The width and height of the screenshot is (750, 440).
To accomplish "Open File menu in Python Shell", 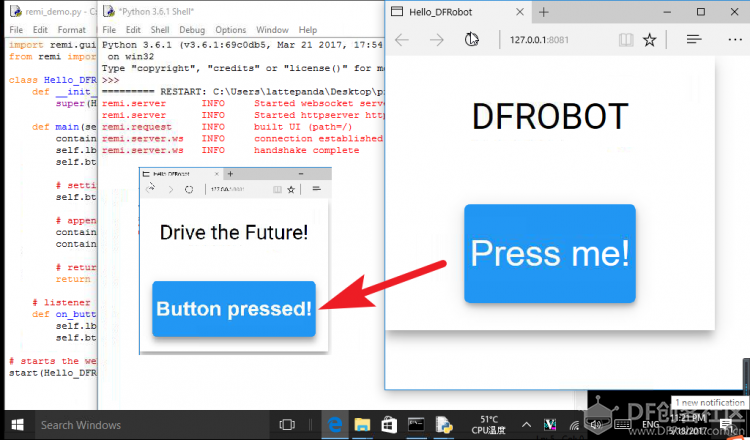I will (x=109, y=30).
